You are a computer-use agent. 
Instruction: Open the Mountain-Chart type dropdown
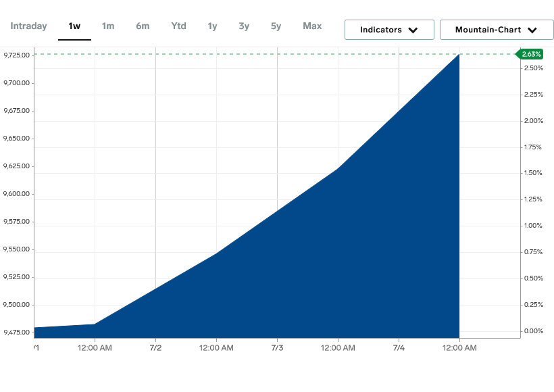[x=496, y=30]
